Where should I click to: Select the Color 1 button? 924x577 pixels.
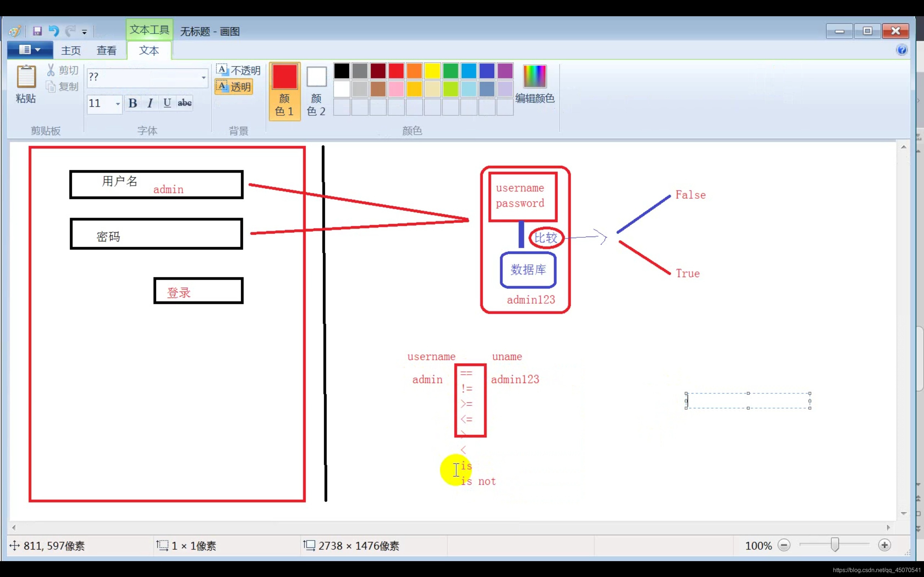pyautogui.click(x=284, y=92)
